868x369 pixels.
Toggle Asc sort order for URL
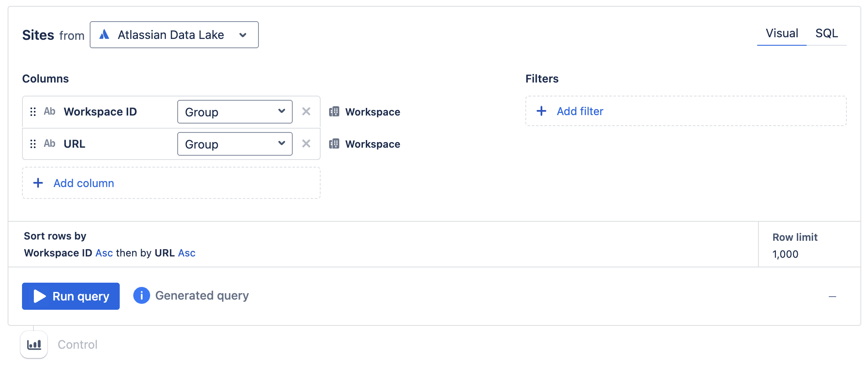[187, 253]
